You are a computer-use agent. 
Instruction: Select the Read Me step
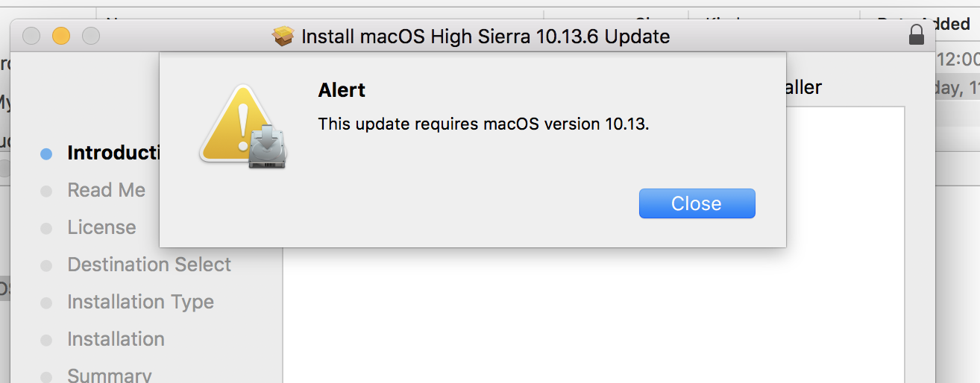coord(106,190)
